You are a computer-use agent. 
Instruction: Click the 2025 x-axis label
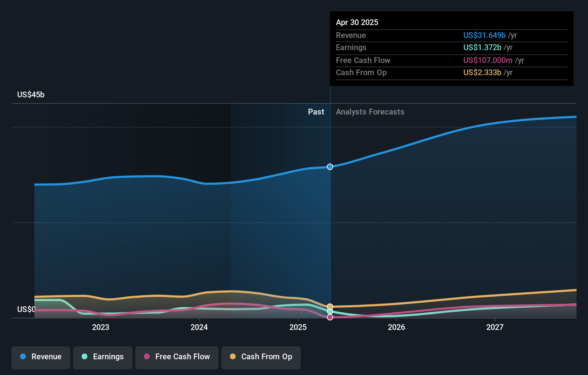(298, 327)
